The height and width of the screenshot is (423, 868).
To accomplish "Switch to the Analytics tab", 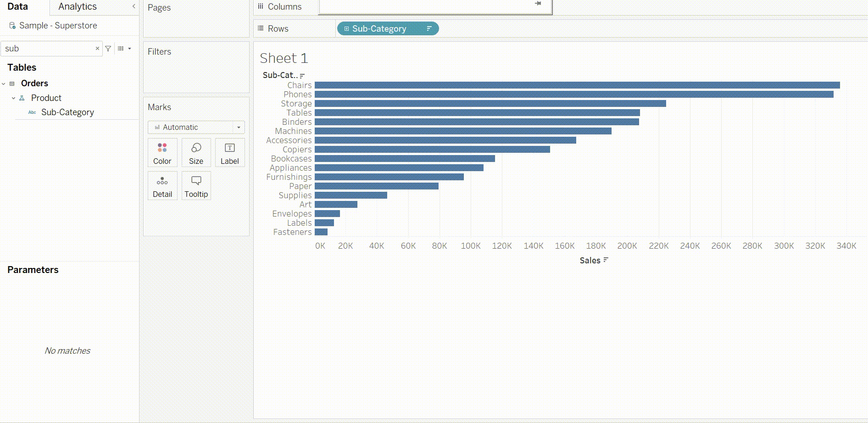I will (78, 6).
